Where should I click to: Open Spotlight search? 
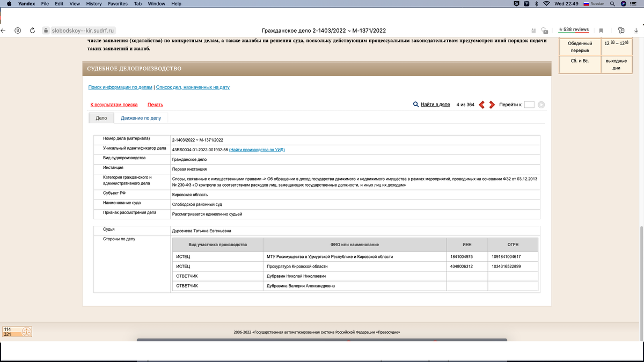612,4
